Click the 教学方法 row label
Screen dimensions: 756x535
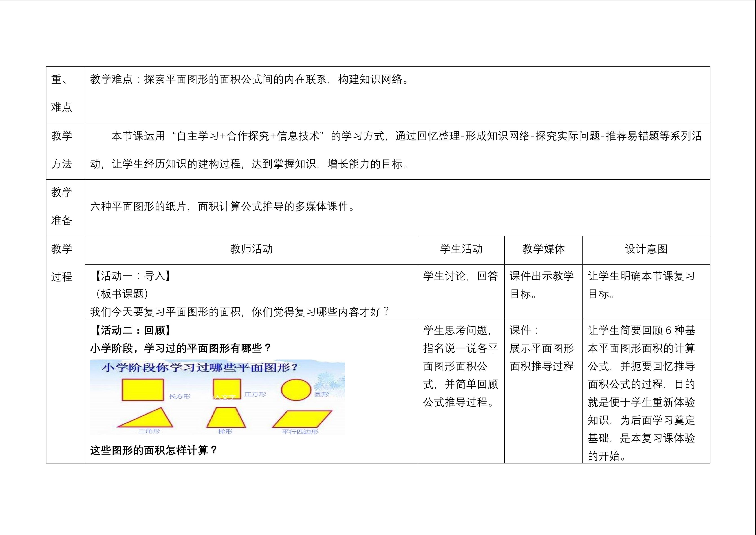click(62, 150)
